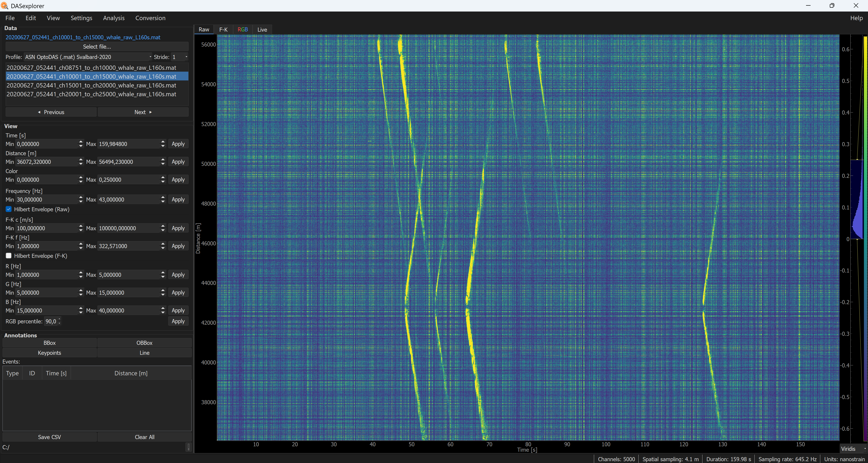This screenshot has height=463, width=868.
Task: Click the F-K c Max input field
Action: 129,228
